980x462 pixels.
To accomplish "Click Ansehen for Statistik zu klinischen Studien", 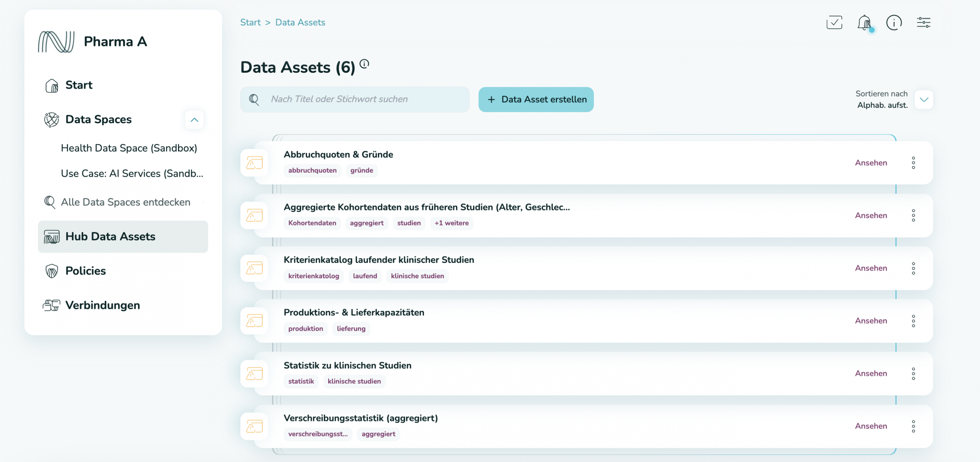I will 871,373.
